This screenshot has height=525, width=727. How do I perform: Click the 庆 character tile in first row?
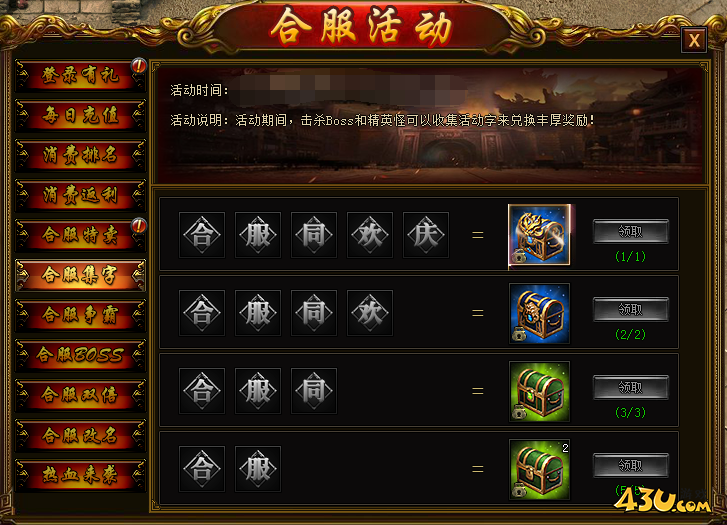pos(426,235)
